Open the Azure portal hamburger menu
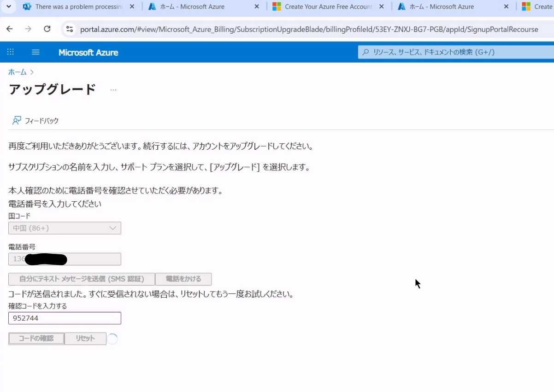Screen dimensions: 554x392 tap(35, 52)
